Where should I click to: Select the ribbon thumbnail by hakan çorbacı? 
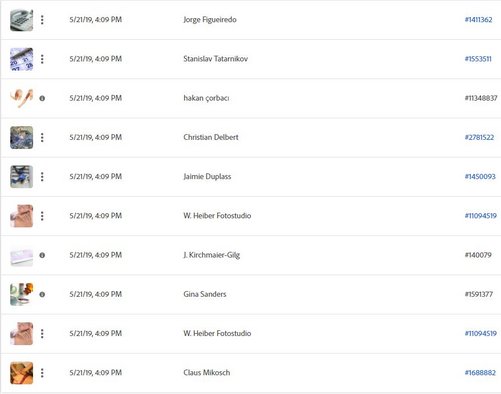pyautogui.click(x=22, y=98)
